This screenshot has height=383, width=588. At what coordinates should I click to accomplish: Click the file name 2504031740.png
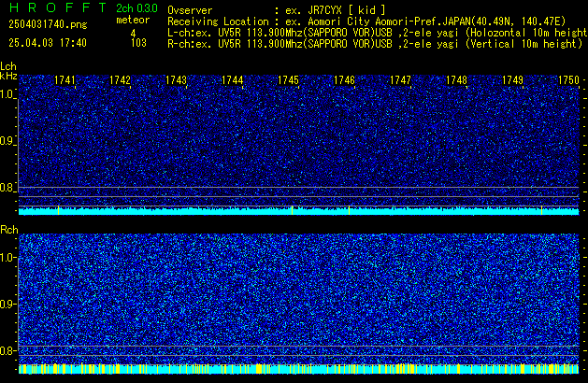pyautogui.click(x=48, y=24)
